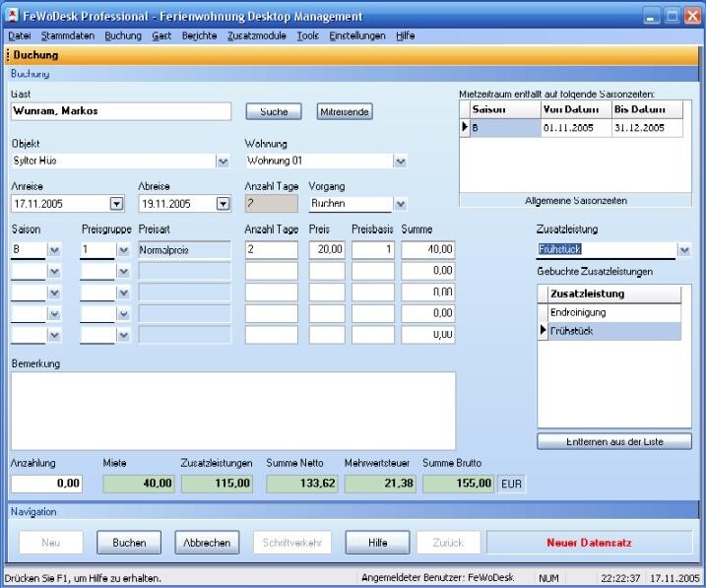The width and height of the screenshot is (706, 588).
Task: Click the Von Datum cell 01.11.2005
Action: point(576,128)
